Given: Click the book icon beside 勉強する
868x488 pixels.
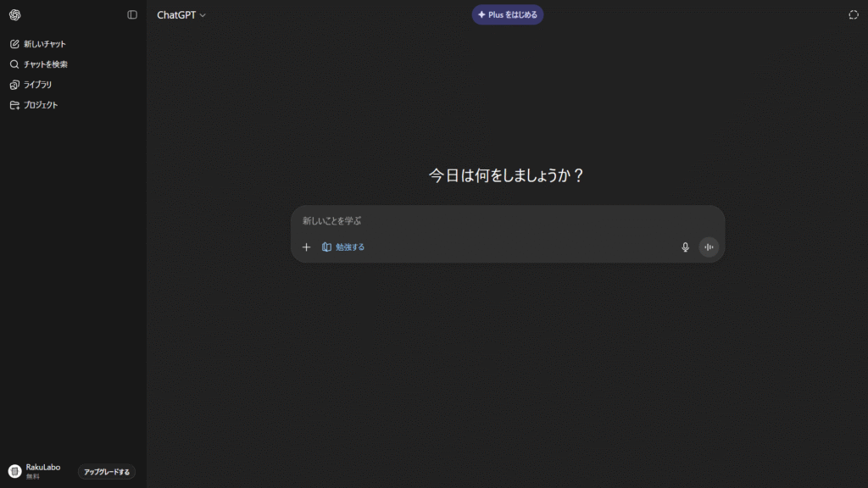Looking at the screenshot, I should tap(326, 247).
